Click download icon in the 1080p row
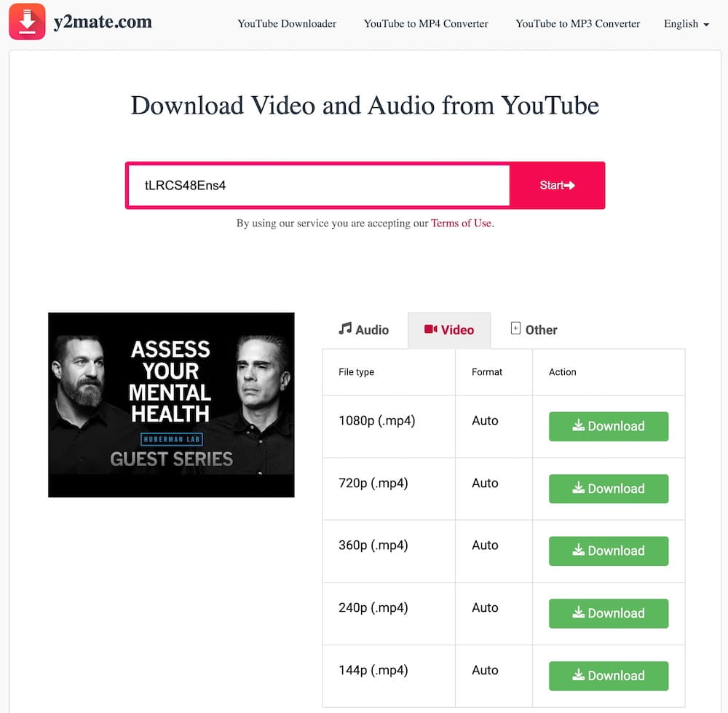Image resolution: width=728 pixels, height=713 pixels. [578, 425]
